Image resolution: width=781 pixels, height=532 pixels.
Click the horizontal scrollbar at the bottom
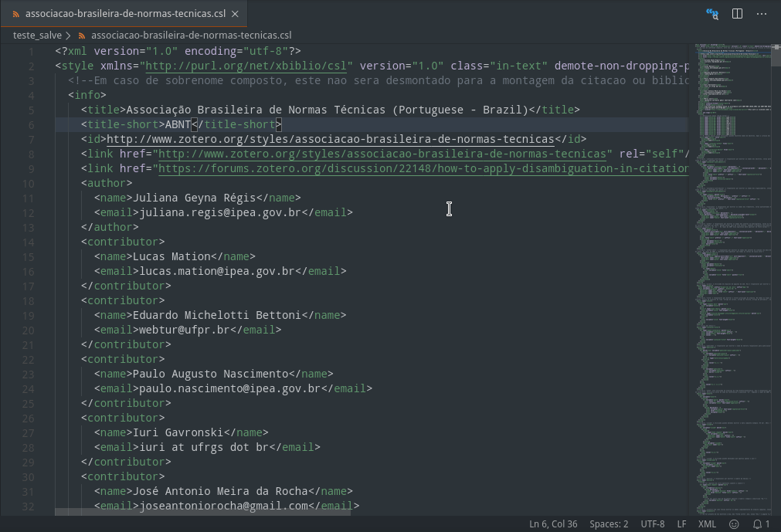click(x=202, y=512)
